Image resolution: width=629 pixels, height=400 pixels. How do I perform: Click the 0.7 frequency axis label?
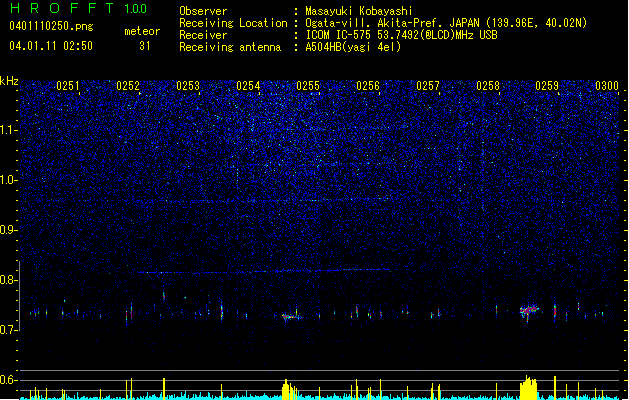[8, 330]
